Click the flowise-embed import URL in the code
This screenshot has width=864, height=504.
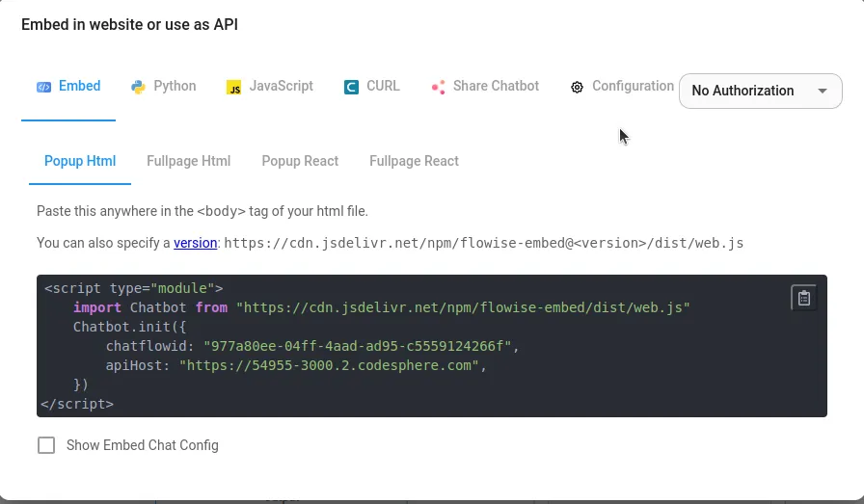click(x=463, y=307)
